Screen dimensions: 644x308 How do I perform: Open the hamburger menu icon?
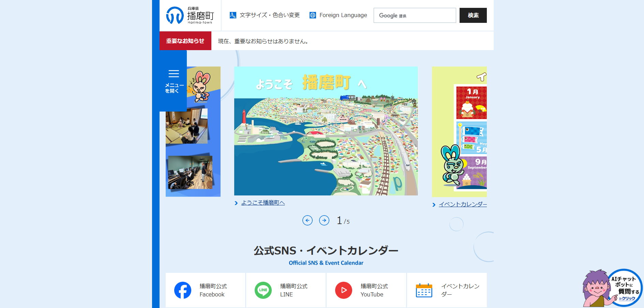tap(174, 74)
